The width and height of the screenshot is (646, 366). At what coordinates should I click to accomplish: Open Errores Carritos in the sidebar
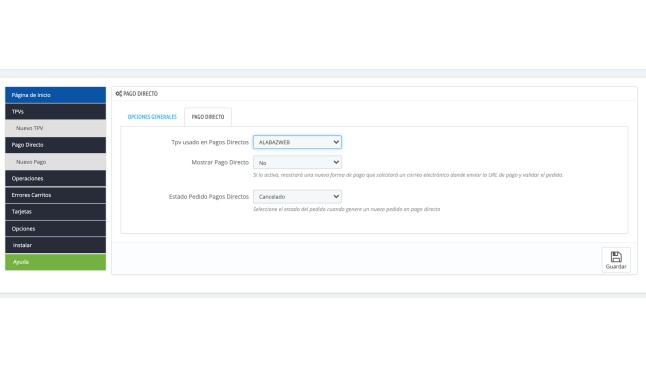click(55, 195)
